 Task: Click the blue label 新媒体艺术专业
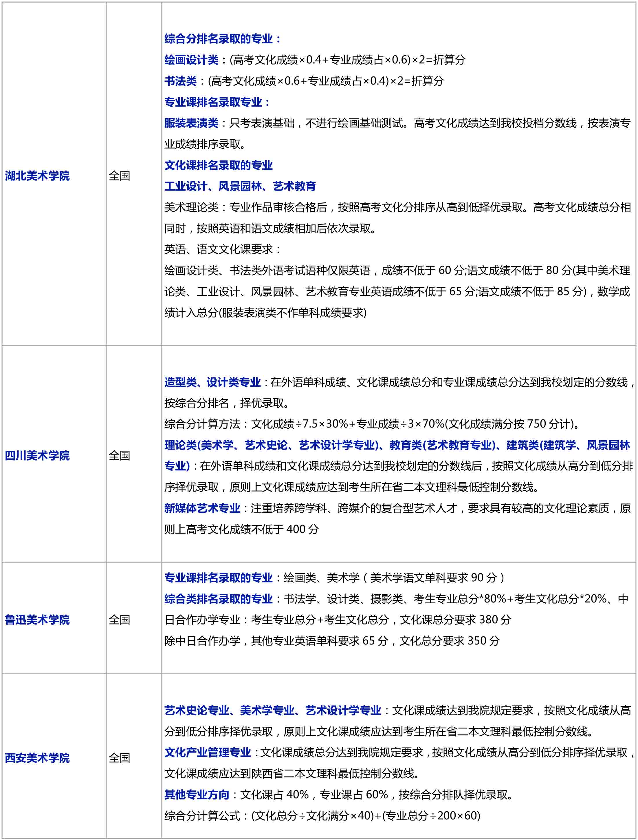tap(202, 508)
